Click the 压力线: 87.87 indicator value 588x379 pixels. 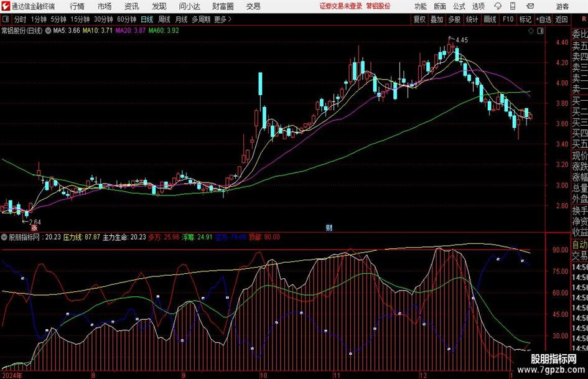click(x=82, y=237)
